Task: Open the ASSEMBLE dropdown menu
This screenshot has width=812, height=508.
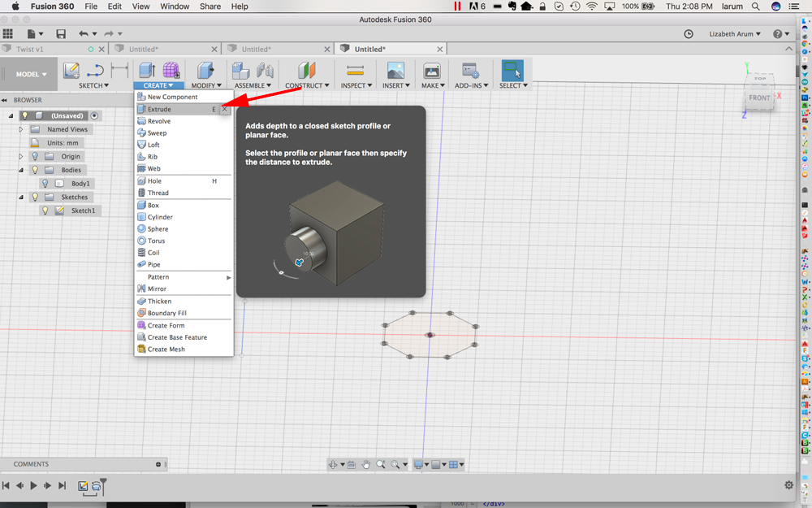Action: point(253,85)
